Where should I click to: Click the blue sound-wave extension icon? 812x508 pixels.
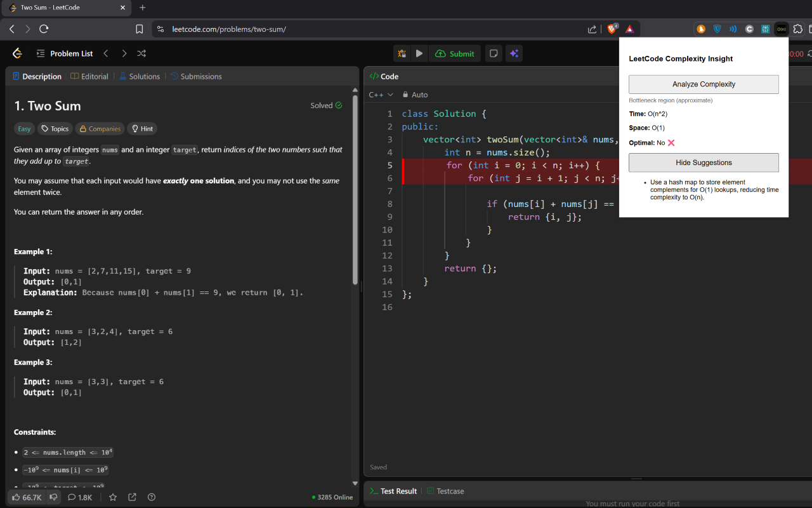(733, 29)
